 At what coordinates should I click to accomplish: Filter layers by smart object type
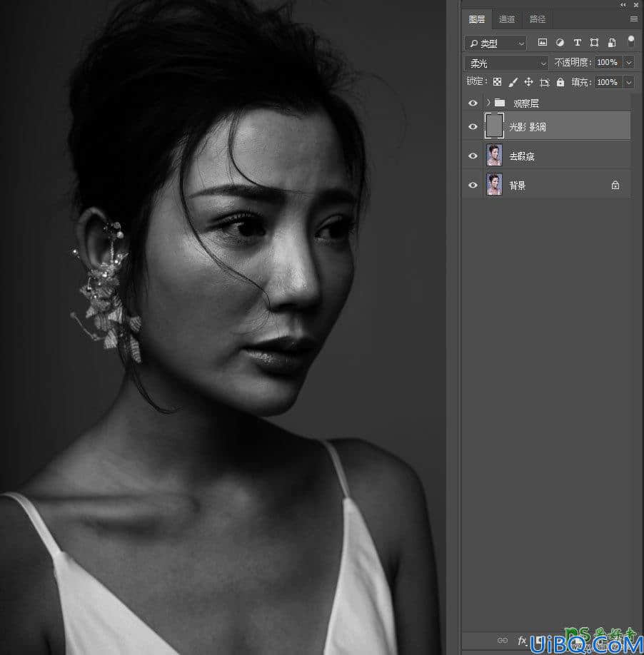tap(612, 43)
